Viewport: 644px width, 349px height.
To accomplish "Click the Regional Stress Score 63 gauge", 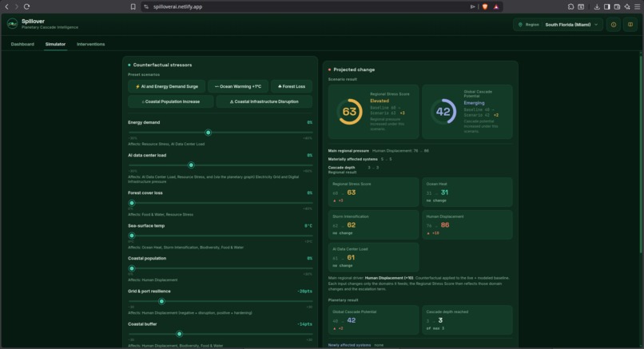I will 349,112.
